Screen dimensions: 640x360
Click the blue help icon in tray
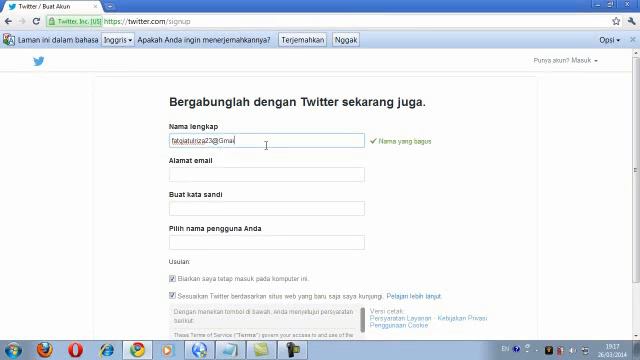[516, 349]
